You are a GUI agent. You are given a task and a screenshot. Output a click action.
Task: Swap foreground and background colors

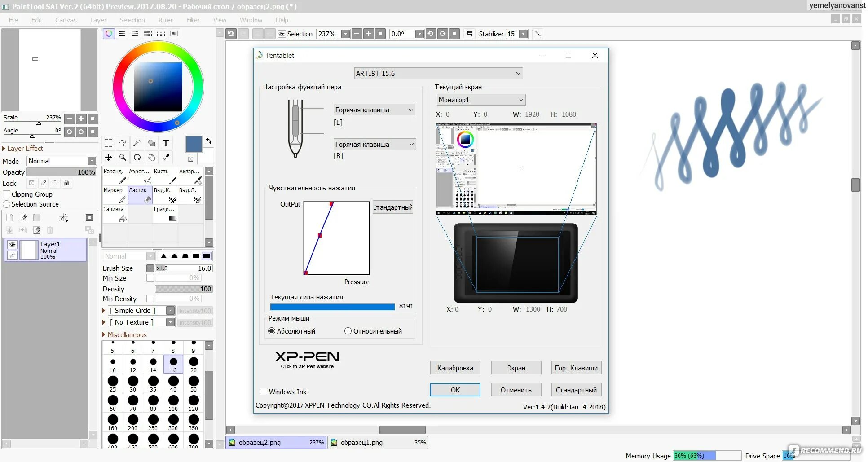(x=209, y=141)
